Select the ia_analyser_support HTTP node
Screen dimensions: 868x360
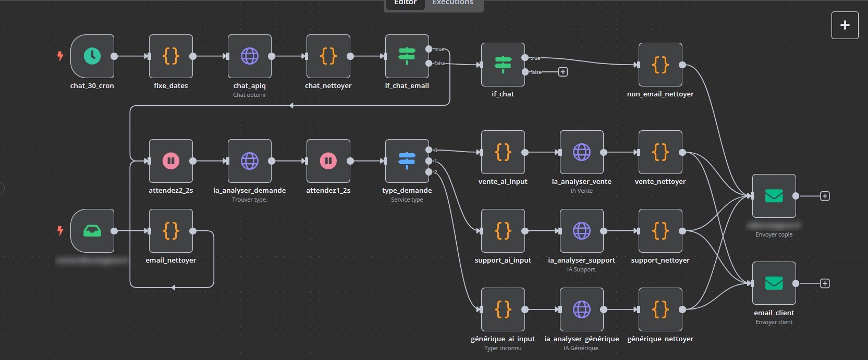click(x=582, y=231)
